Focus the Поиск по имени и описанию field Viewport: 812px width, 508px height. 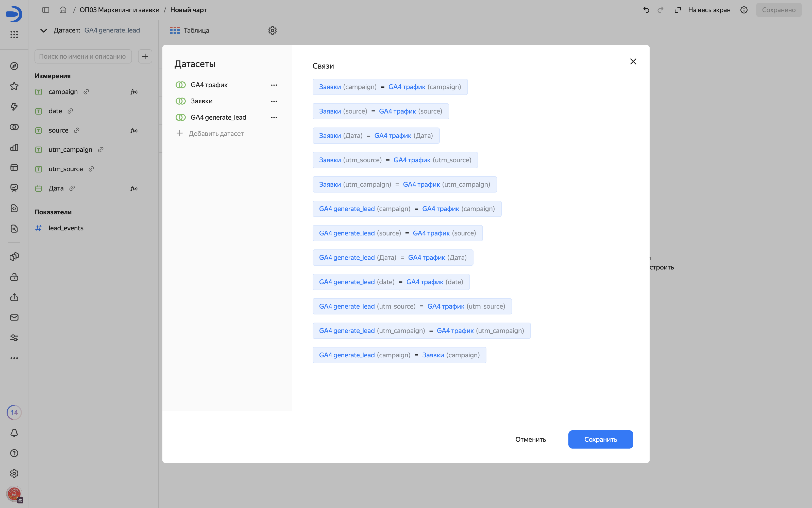pyautogui.click(x=83, y=56)
